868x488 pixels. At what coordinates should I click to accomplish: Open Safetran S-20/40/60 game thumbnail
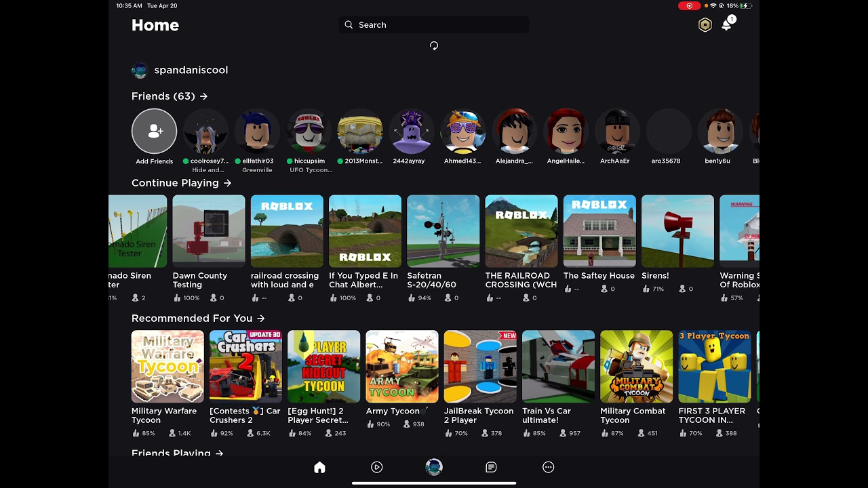(x=443, y=231)
